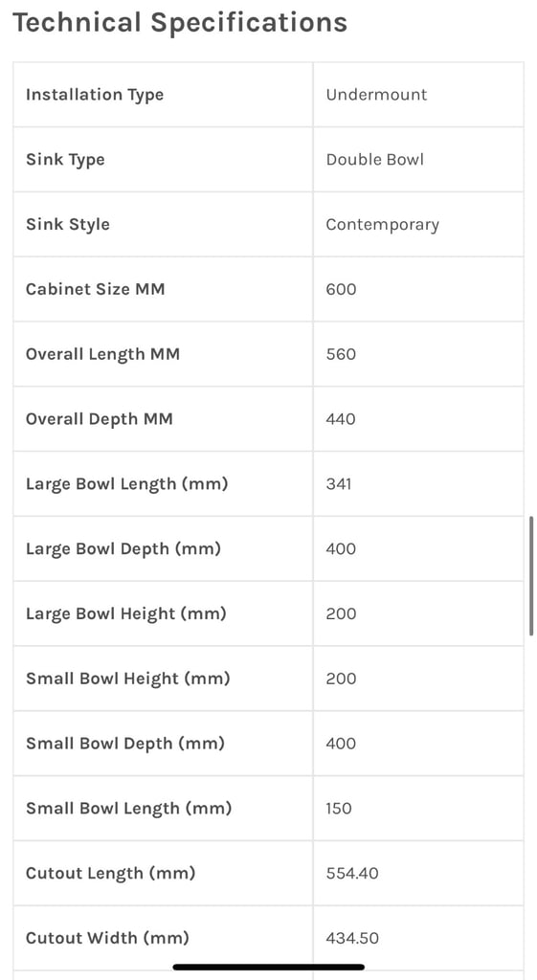This screenshot has width=537, height=980.
Task: Click the Large Bowl Height (mm) label
Action: tap(125, 614)
